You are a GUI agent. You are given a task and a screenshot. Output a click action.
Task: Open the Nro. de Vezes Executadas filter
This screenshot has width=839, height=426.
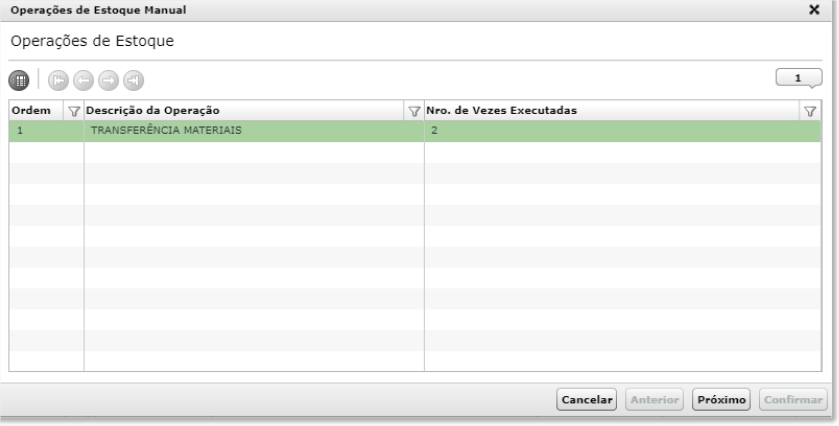click(x=810, y=111)
